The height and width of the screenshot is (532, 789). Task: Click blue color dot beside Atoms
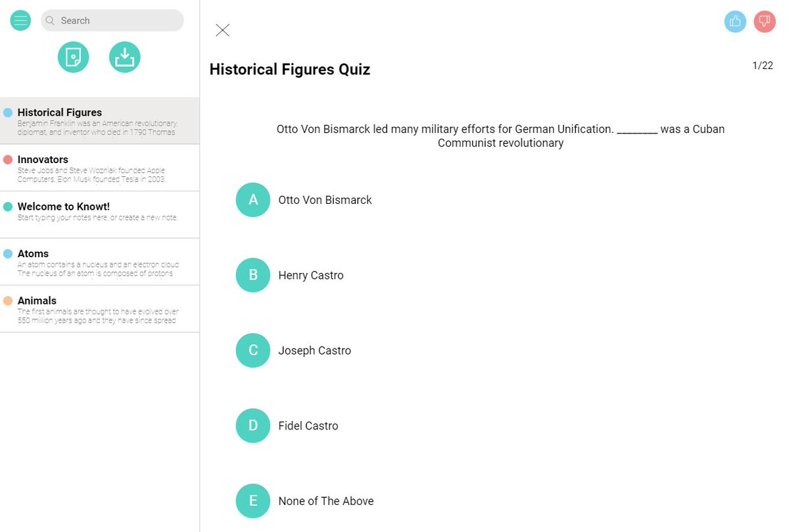[x=8, y=254]
